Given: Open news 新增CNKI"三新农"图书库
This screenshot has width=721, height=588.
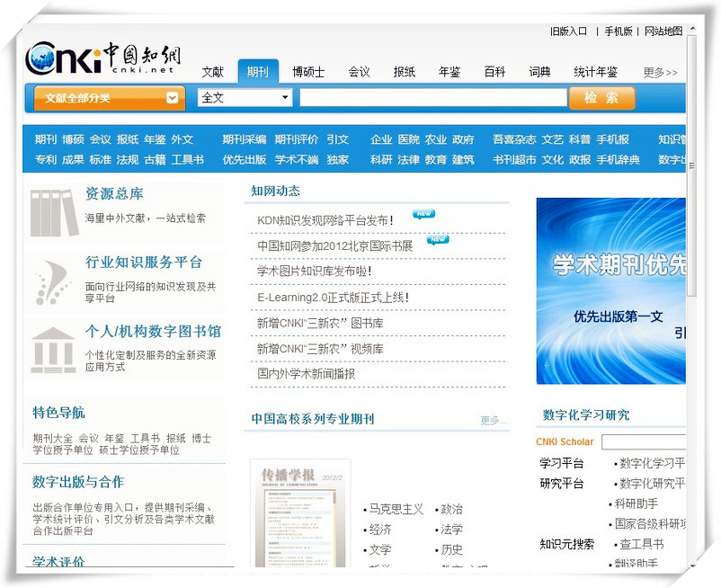Looking at the screenshot, I should coord(320,323).
